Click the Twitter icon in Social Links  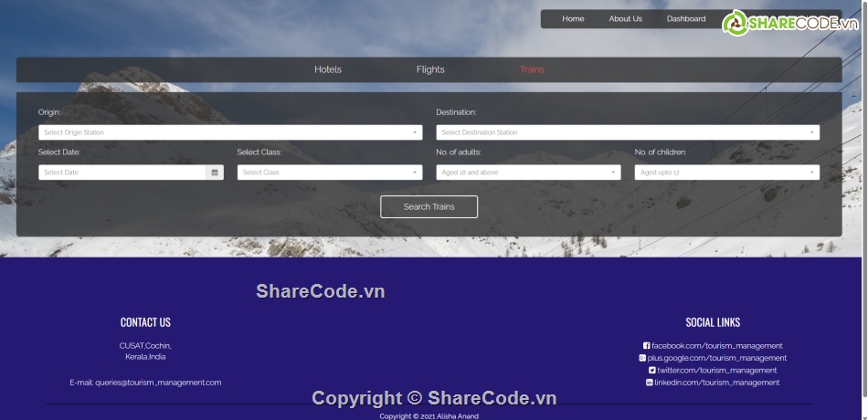pyautogui.click(x=652, y=371)
